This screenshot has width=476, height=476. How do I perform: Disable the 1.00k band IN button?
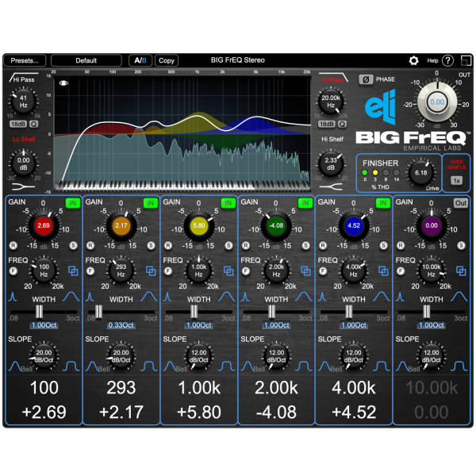pyautogui.click(x=228, y=203)
